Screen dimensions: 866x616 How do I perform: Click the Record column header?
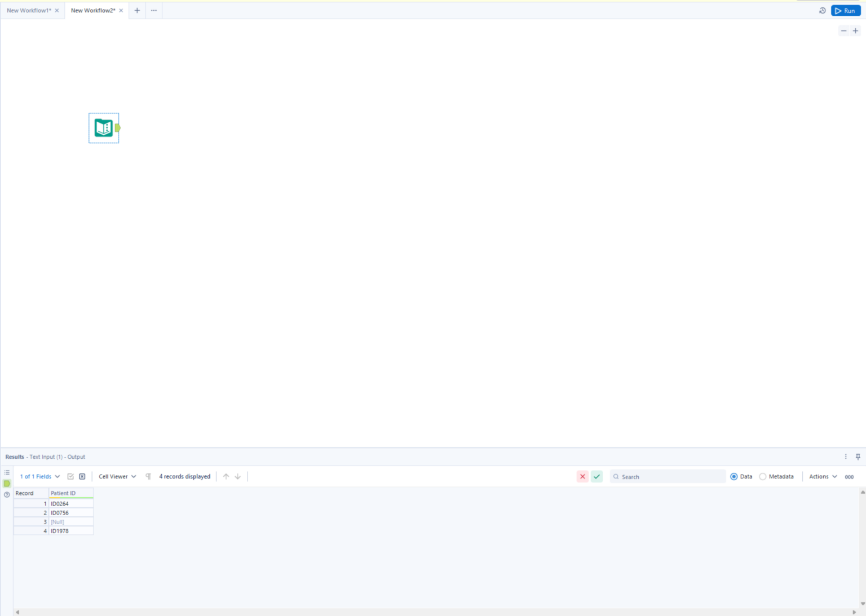(31, 493)
